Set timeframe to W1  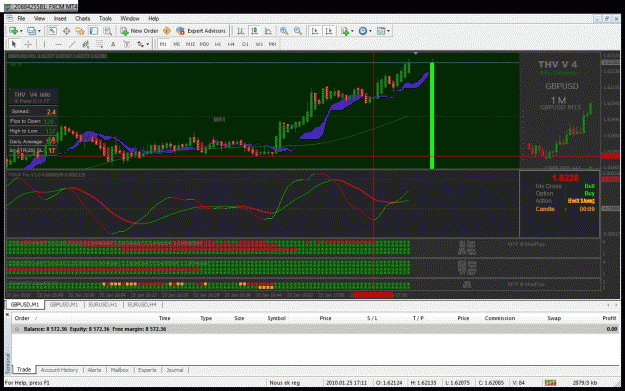point(259,44)
